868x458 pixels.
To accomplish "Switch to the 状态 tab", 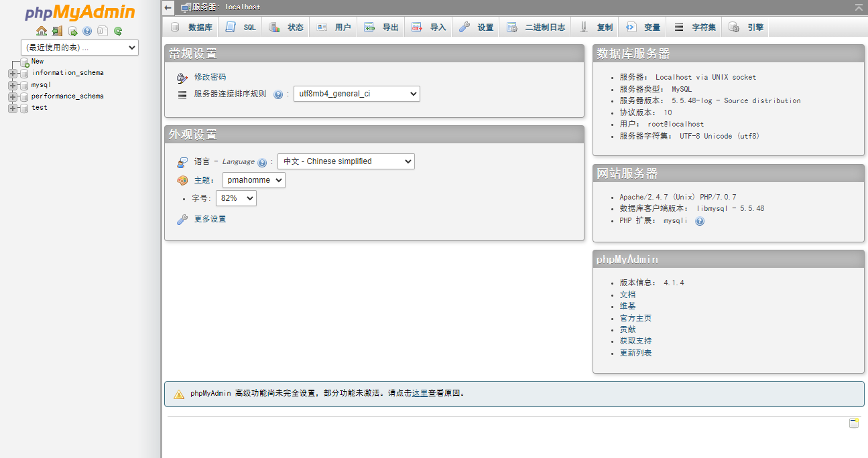I will pyautogui.click(x=286, y=27).
